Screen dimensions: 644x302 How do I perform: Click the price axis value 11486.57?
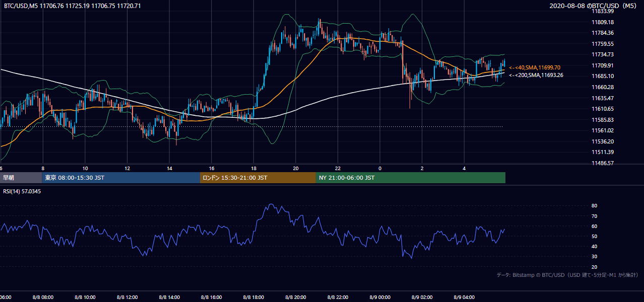click(603, 163)
